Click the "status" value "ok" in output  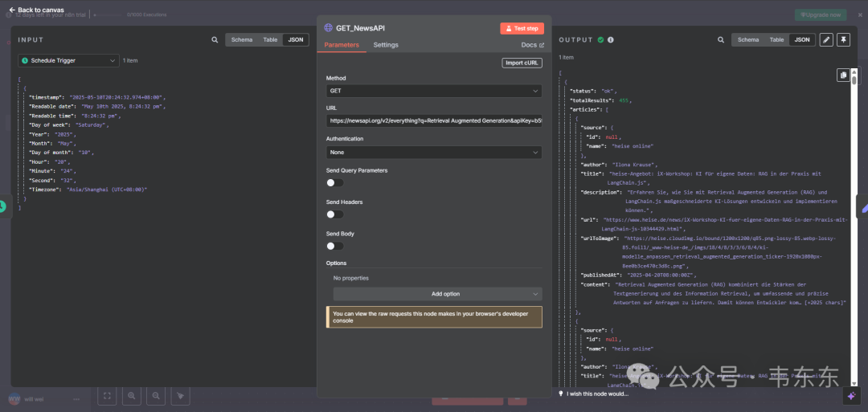609,91
